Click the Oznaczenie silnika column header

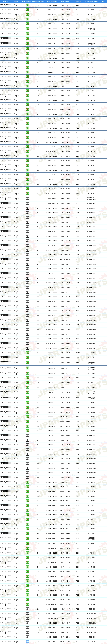tap(92, 2)
